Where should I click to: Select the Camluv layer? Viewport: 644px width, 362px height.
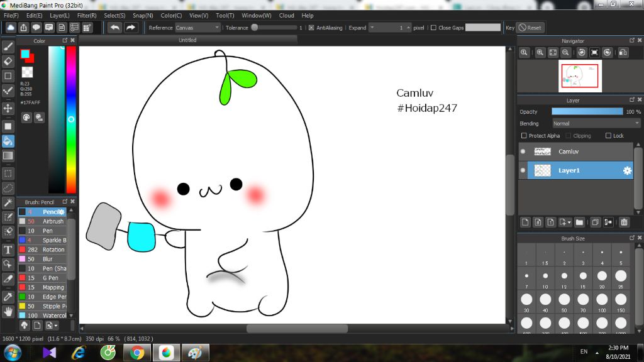tap(576, 151)
